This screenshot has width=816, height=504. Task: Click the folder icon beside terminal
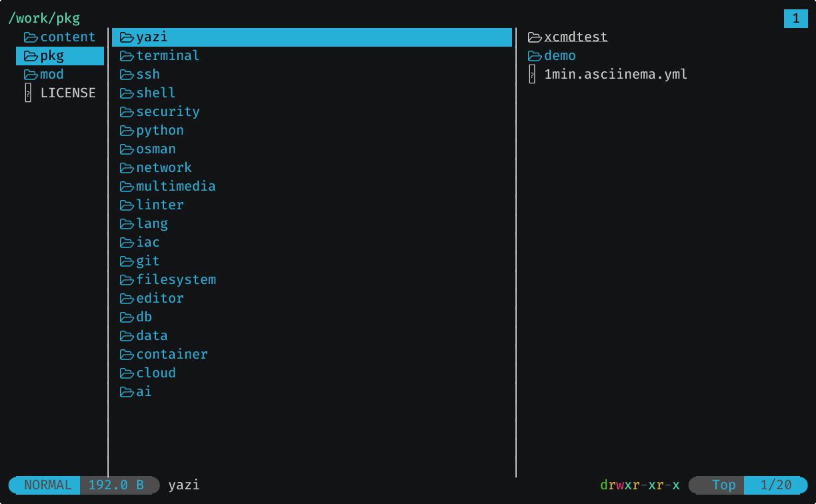[127, 56]
